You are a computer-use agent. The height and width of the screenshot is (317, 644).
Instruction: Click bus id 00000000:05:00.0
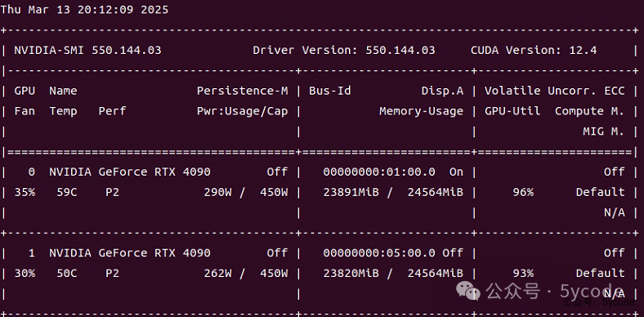(379, 253)
